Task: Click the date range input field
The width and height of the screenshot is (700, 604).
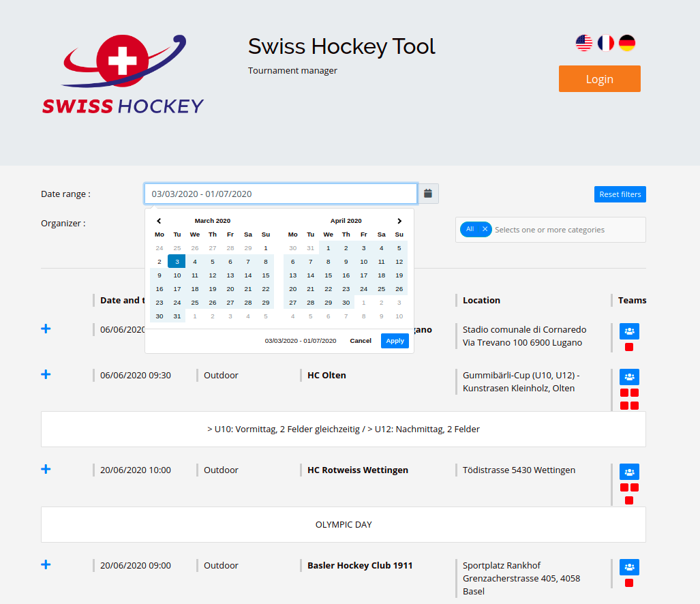Action: (x=280, y=194)
